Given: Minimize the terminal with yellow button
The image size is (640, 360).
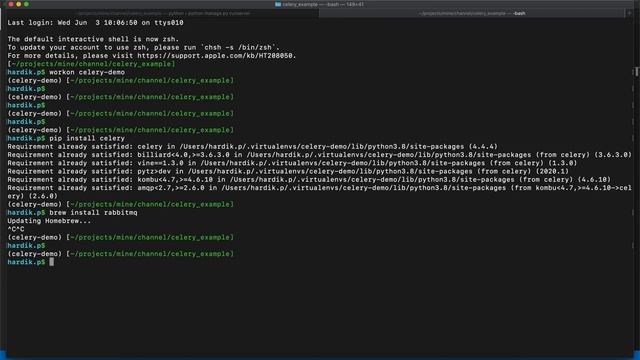Looking at the screenshot, I should click(x=19, y=4).
